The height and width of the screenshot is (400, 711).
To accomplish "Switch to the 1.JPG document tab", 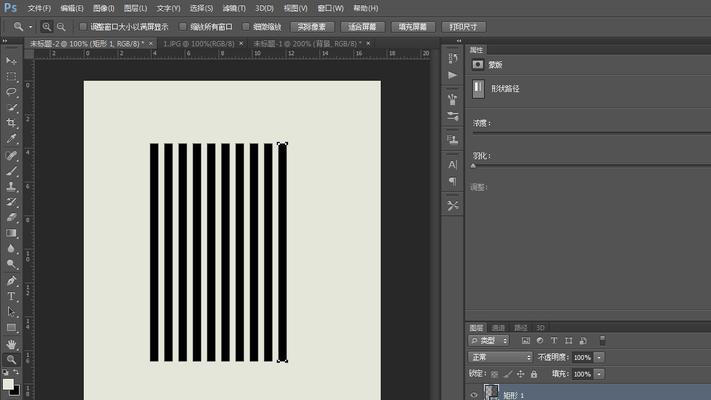I will 199,44.
